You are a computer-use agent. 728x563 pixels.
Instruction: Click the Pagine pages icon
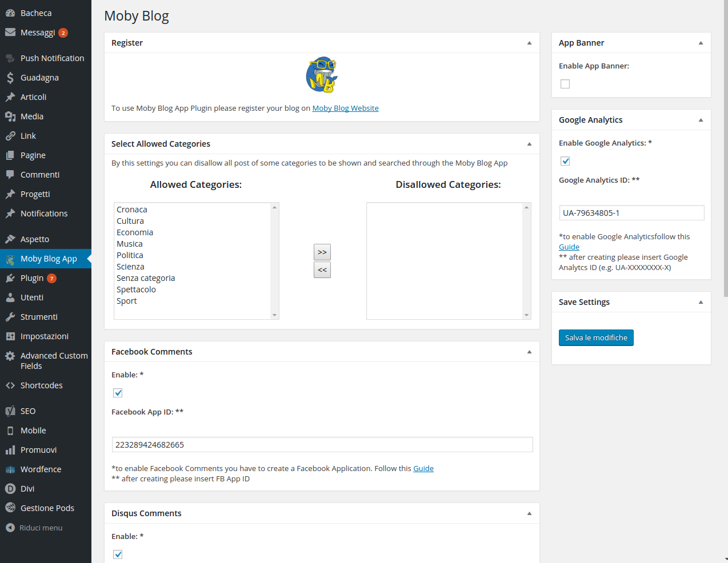[x=10, y=155]
